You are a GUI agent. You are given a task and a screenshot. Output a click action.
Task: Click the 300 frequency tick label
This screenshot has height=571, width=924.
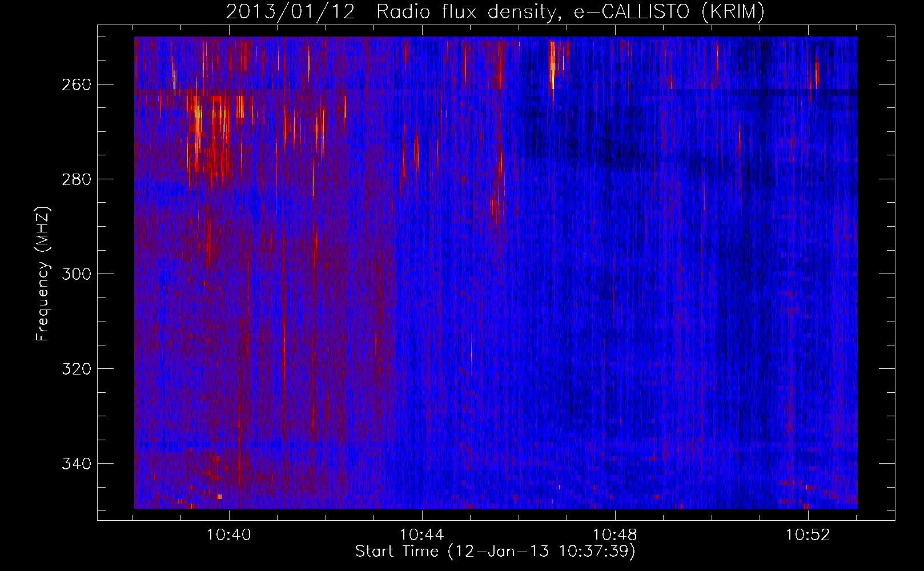[x=77, y=274]
